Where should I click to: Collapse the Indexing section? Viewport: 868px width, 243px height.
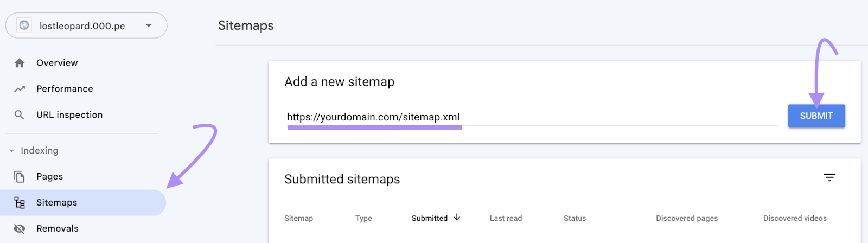pyautogui.click(x=12, y=151)
